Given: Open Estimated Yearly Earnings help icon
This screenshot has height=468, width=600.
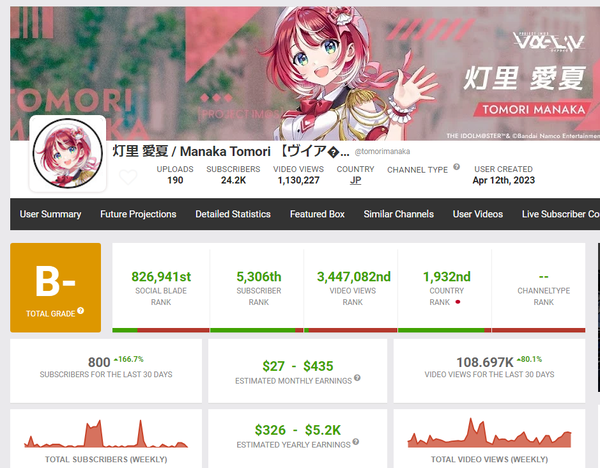Looking at the screenshot, I should click(x=356, y=442).
